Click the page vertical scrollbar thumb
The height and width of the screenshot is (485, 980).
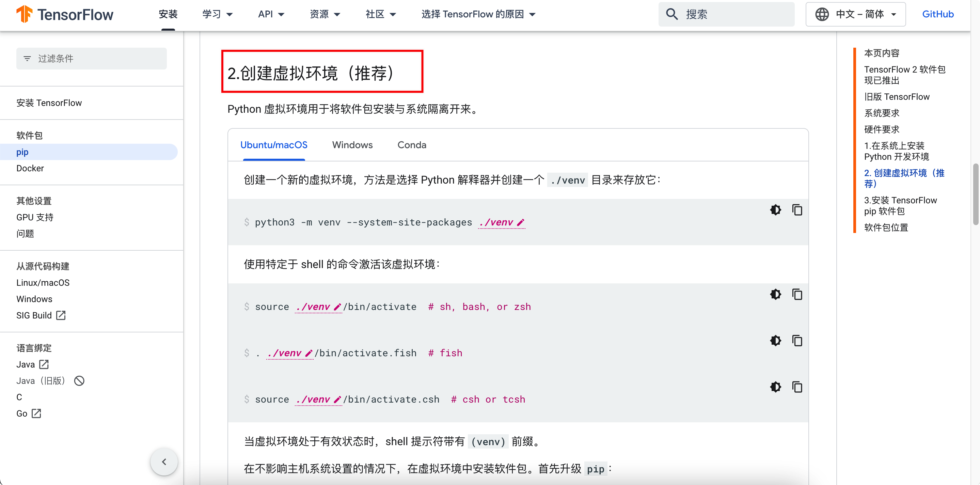(976, 194)
